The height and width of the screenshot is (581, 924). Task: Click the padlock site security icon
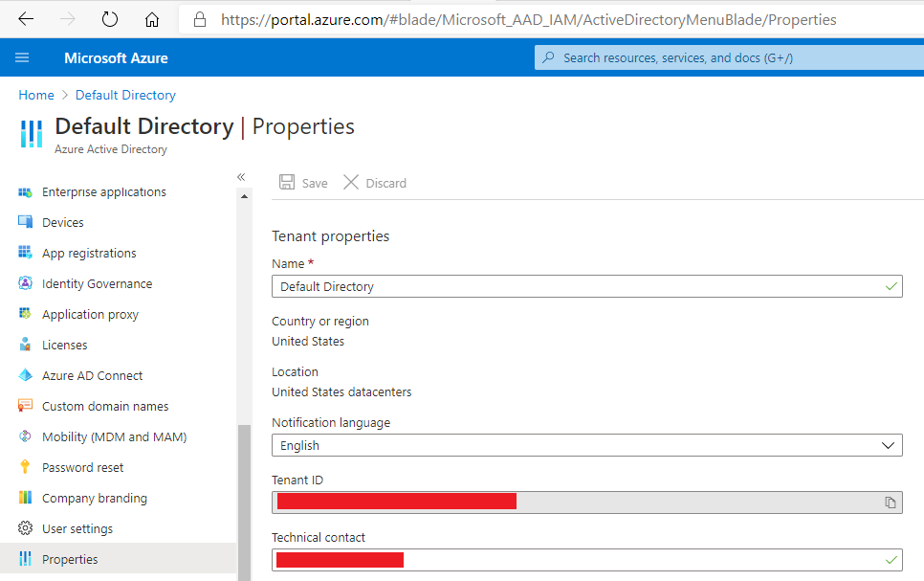[200, 20]
